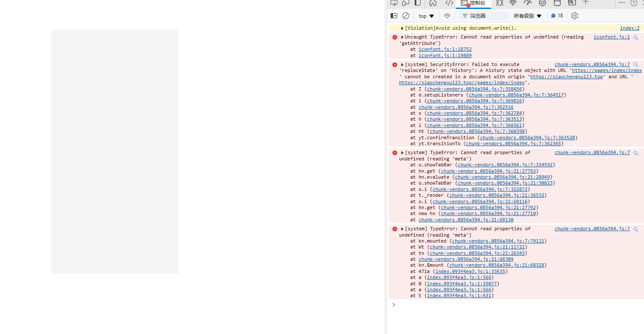Expand the Violation document.write message
Viewport: 644px width, 334px height.
coord(402,28)
